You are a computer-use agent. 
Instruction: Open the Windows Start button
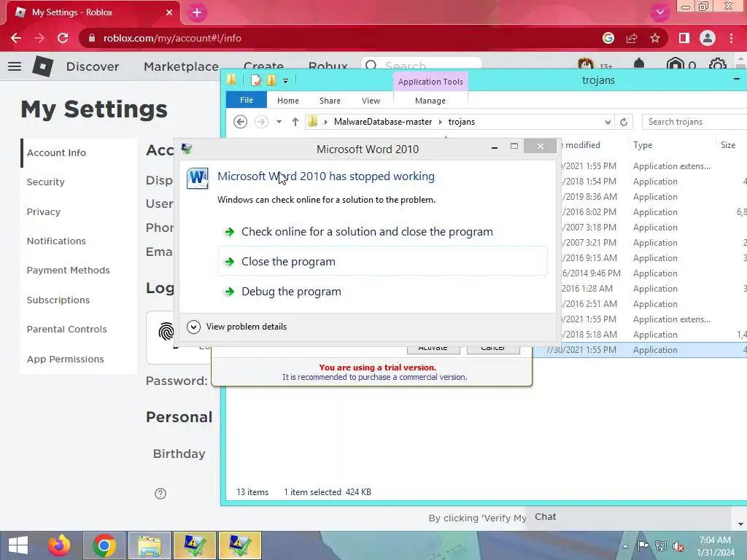18,545
